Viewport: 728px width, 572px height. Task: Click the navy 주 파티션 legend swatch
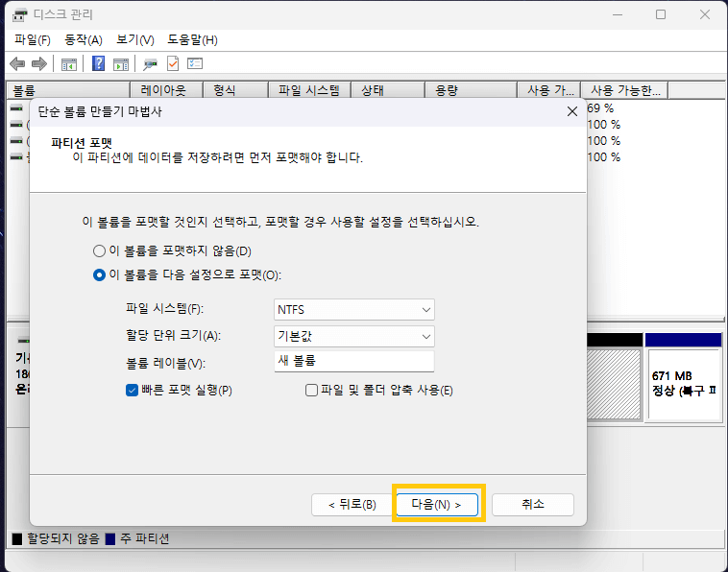point(110,539)
